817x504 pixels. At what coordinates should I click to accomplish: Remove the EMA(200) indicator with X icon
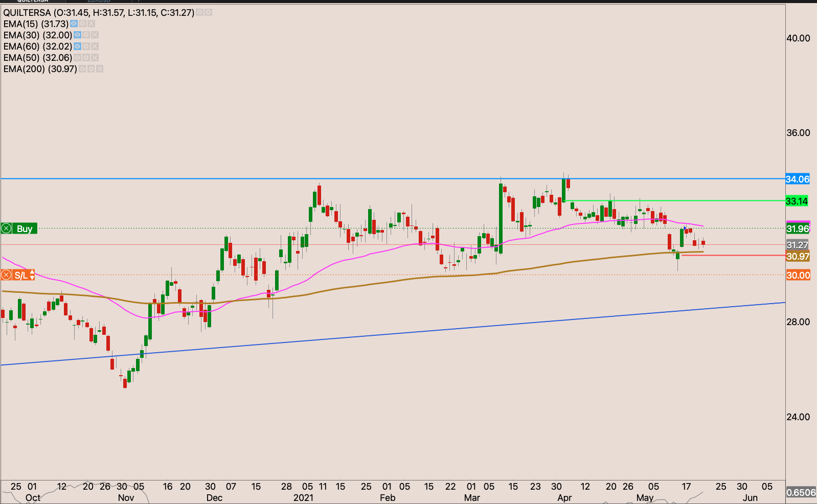[x=100, y=69]
